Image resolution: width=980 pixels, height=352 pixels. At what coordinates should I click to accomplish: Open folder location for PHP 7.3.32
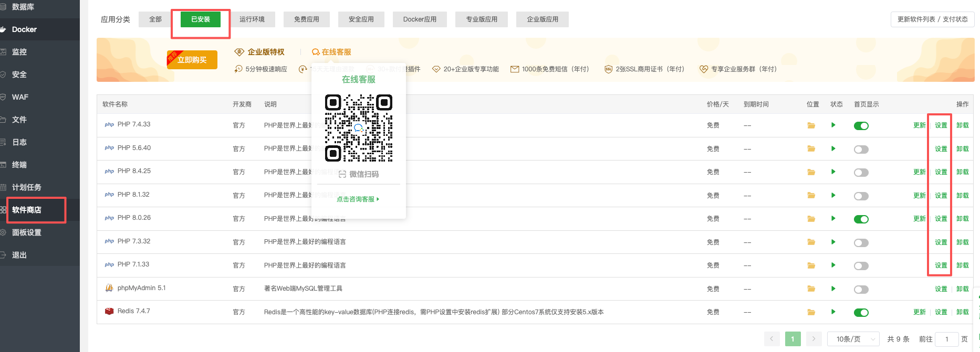811,242
